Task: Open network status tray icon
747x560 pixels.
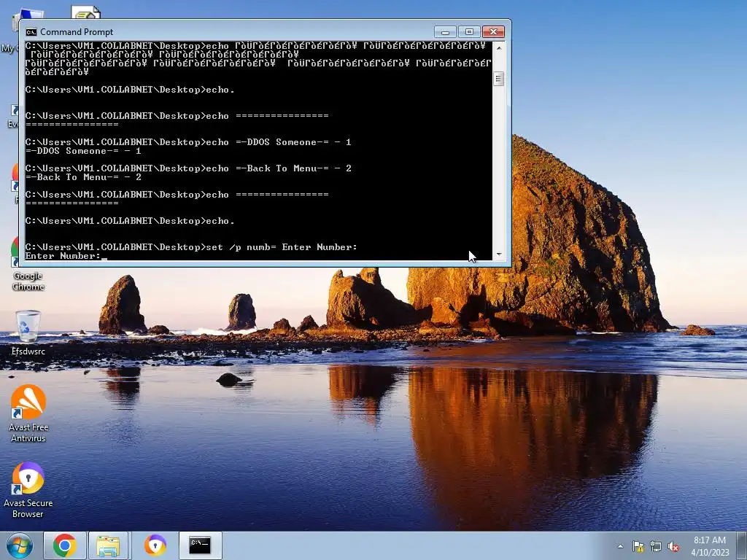Action: coord(656,546)
